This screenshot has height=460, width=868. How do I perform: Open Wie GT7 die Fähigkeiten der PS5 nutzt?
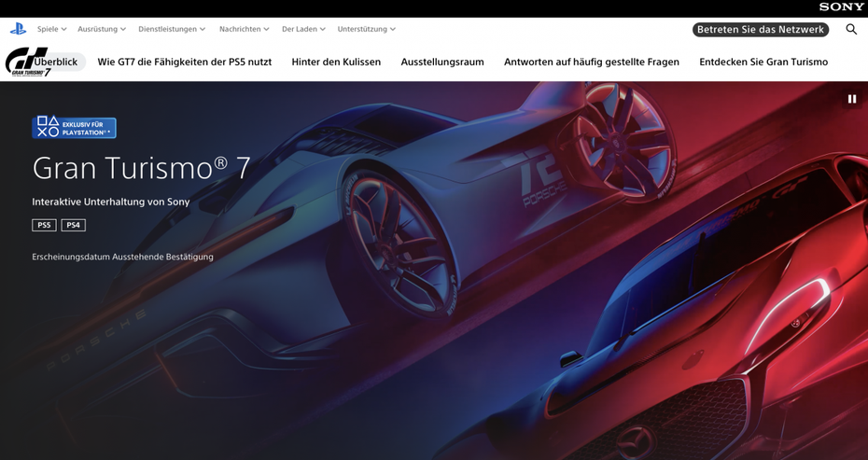coord(185,62)
